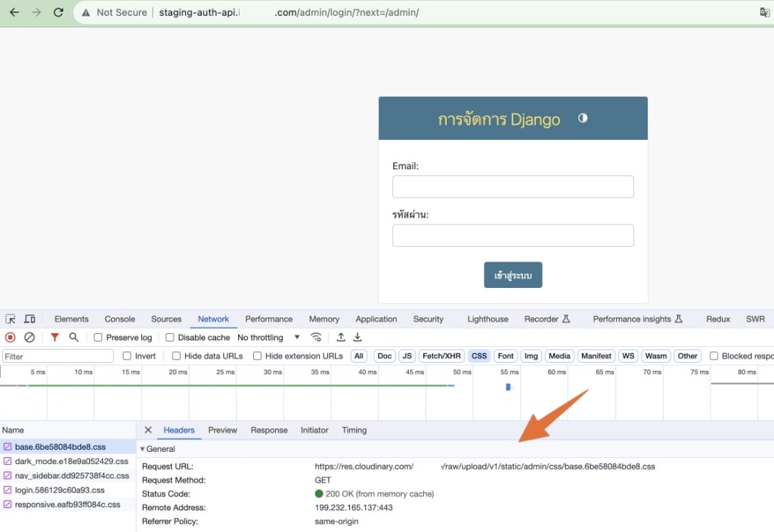Select responsive.eafb93ff084c.css request

[x=68, y=504]
